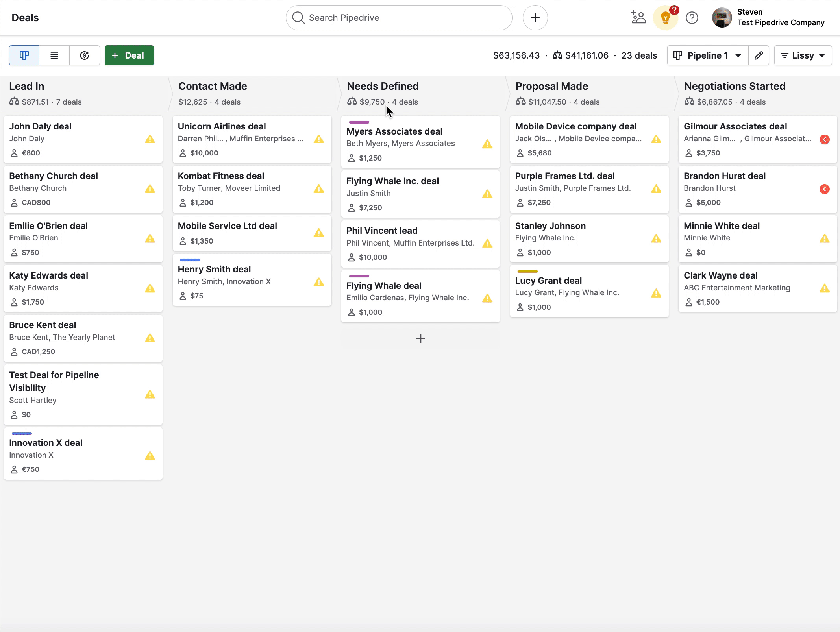Click the Lucy Grant deal warning icon
The image size is (840, 632).
click(656, 293)
